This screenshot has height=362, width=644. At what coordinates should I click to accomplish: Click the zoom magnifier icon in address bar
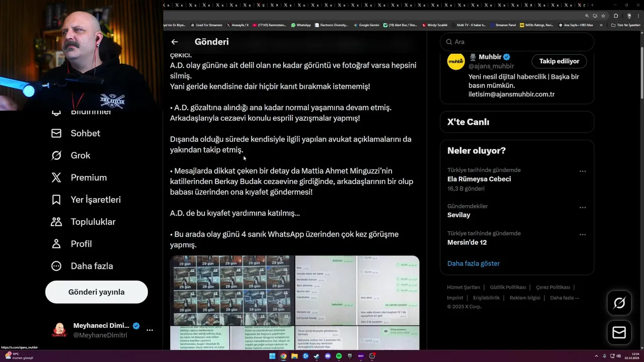587,16
